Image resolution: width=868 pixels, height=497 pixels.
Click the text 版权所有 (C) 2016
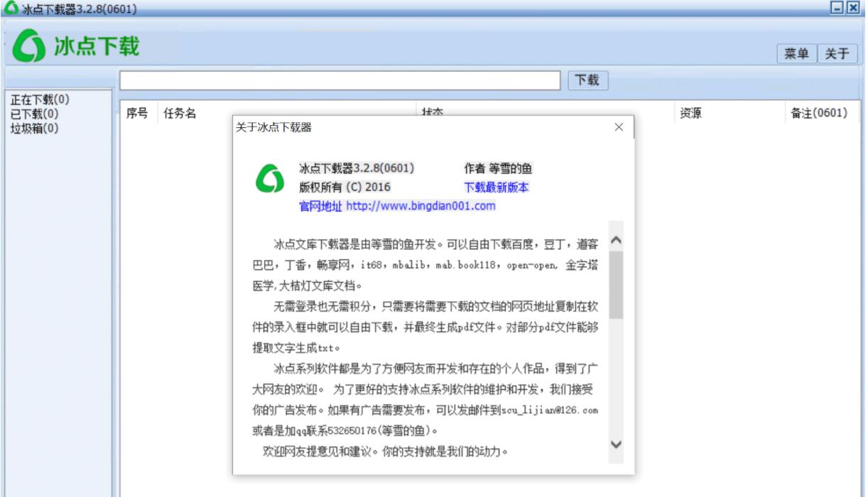point(345,187)
